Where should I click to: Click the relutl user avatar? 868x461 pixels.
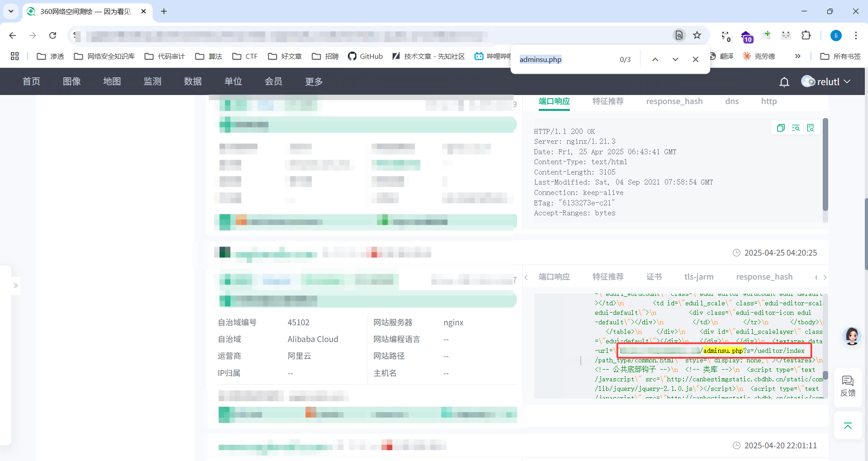pos(808,81)
